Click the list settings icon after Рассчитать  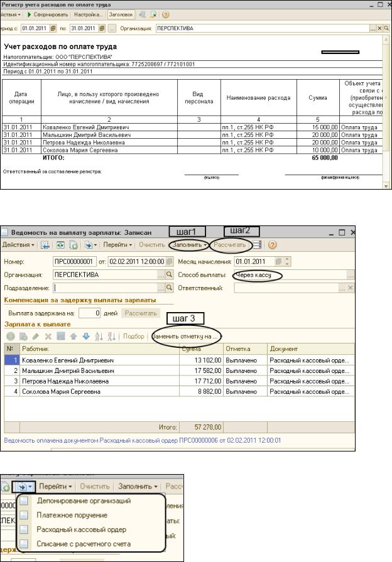pyautogui.click(x=257, y=245)
